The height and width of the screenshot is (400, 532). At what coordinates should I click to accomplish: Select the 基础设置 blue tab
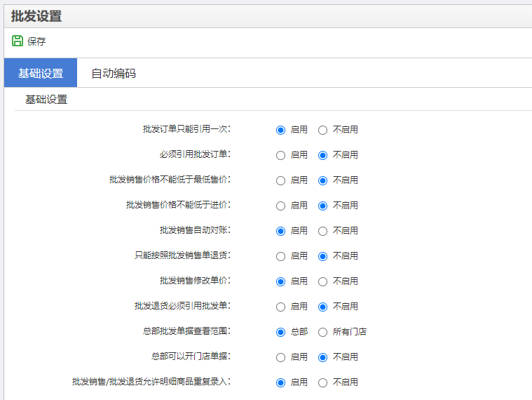tap(41, 73)
